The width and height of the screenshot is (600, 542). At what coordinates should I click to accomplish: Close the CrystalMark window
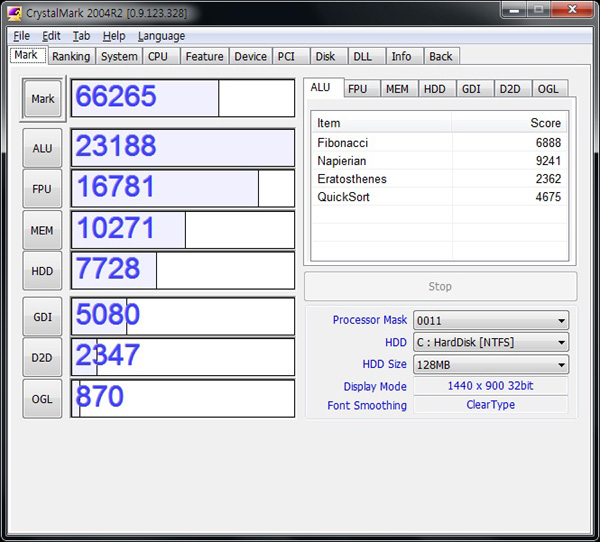pos(572,9)
